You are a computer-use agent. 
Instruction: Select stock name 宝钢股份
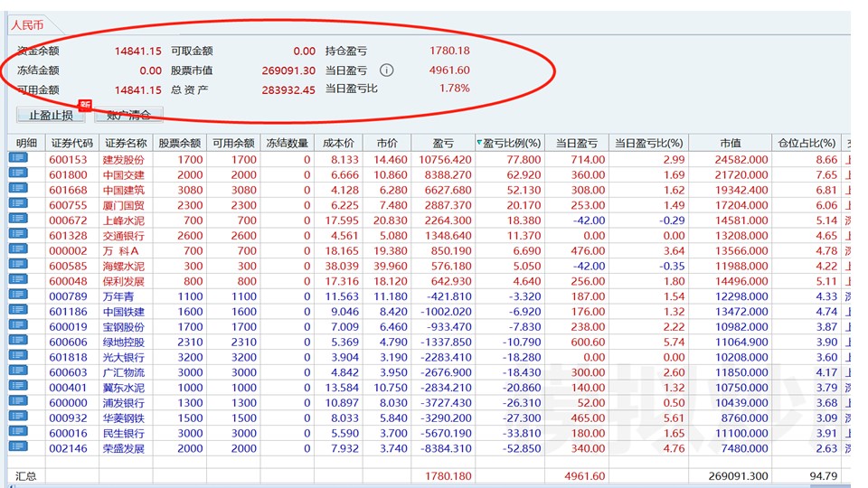click(x=124, y=327)
